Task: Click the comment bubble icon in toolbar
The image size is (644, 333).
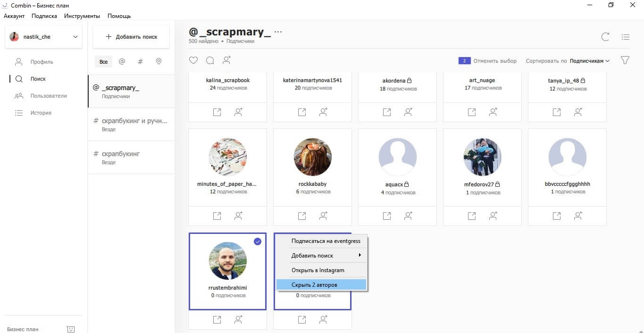Action: tap(210, 60)
